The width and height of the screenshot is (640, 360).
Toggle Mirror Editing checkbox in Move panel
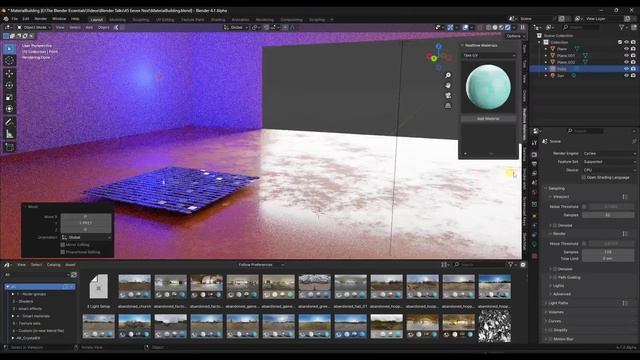tap(62, 244)
